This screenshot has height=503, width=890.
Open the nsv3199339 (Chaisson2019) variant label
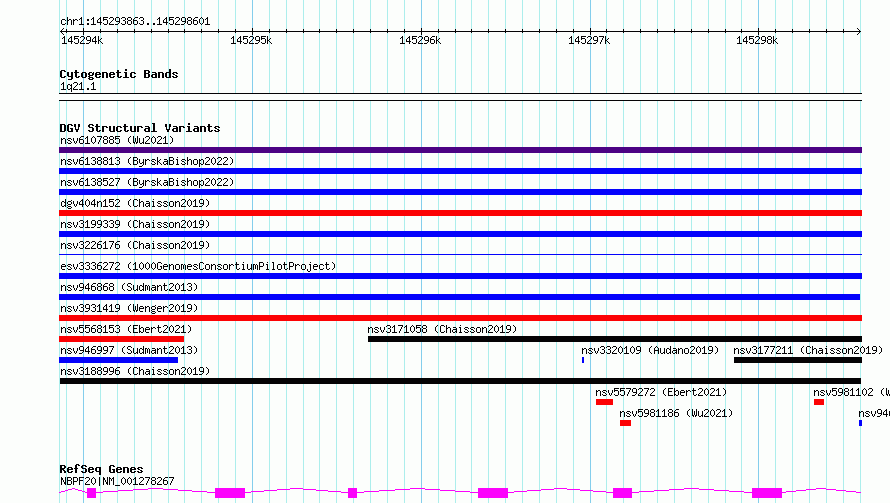(135, 224)
